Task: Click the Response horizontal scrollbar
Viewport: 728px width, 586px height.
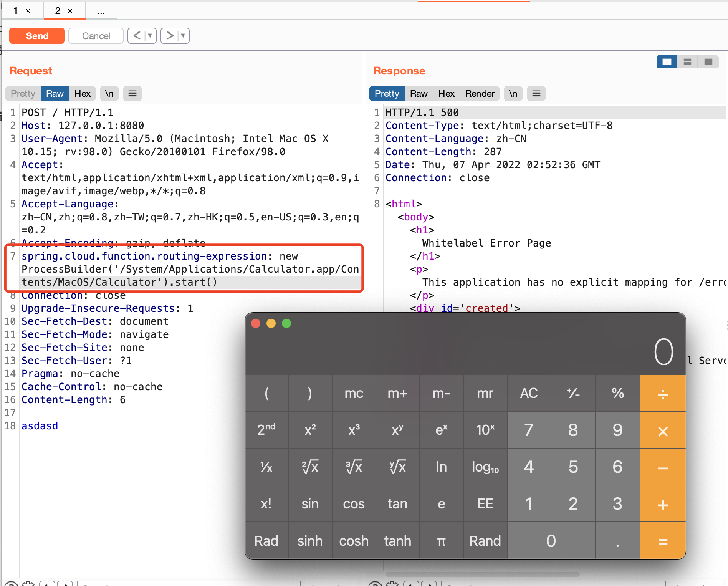Action: point(482,574)
